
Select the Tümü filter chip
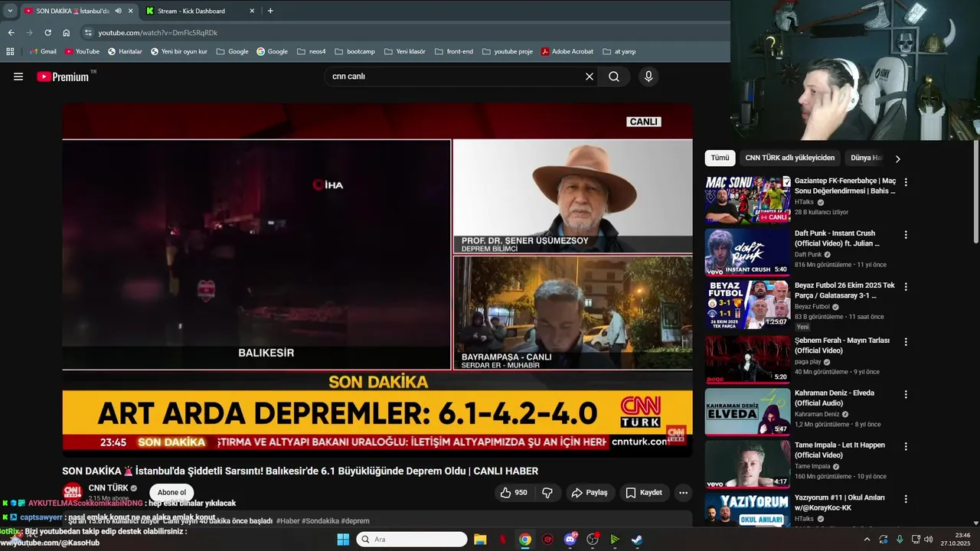click(720, 158)
